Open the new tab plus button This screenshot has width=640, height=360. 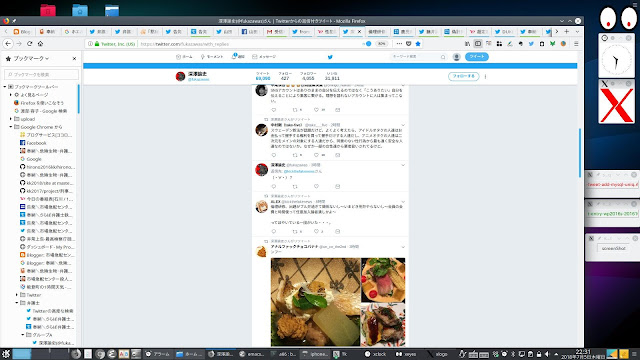coord(567,31)
